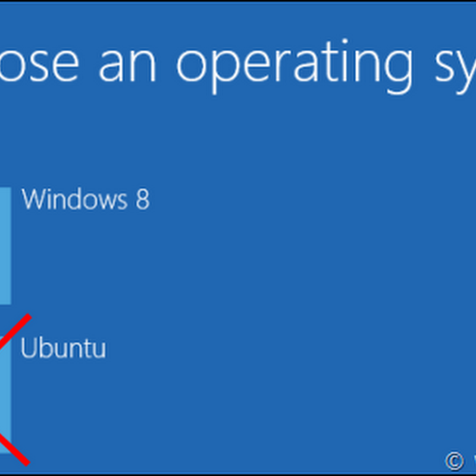
Task: Click the dark strip along the top edge
Action: point(238,1)
